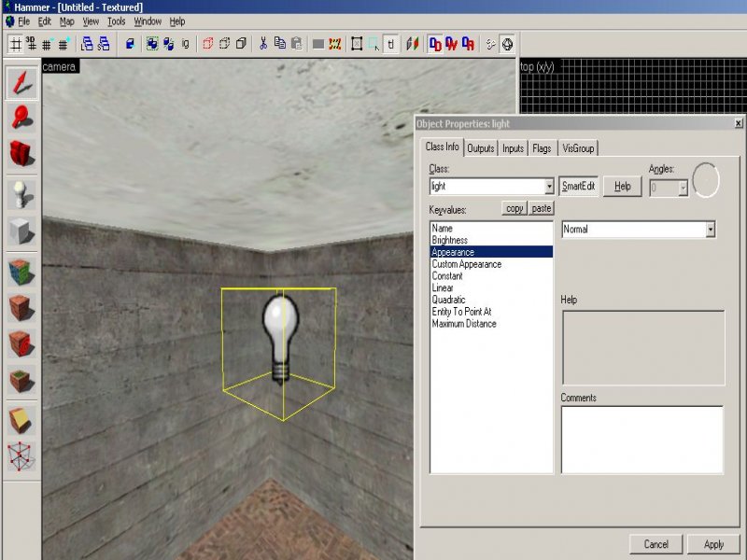The width and height of the screenshot is (747, 560).
Task: Expand the Appearance value dropdown showing Normal
Action: point(711,230)
